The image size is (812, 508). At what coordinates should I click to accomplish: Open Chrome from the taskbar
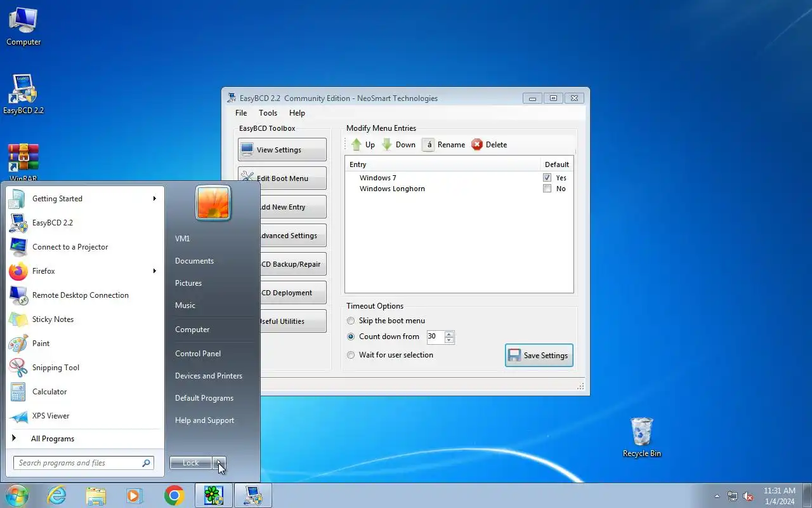click(x=174, y=495)
